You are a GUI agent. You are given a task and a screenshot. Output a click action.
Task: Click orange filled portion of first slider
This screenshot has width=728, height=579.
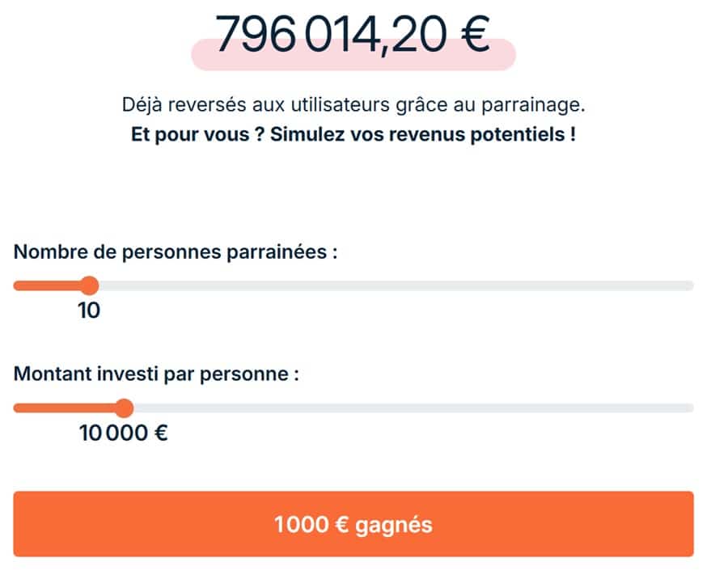point(49,285)
